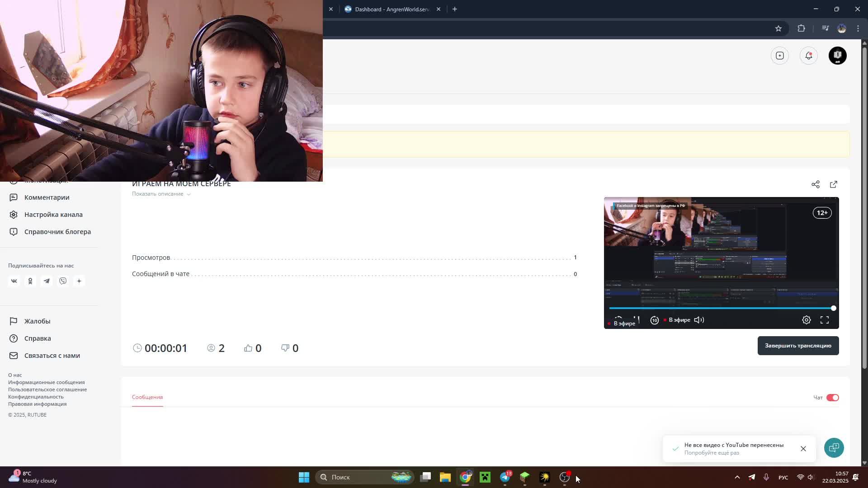This screenshot has width=868, height=488.
Task: Open Настройка канала in the sidebar
Action: [53, 215]
